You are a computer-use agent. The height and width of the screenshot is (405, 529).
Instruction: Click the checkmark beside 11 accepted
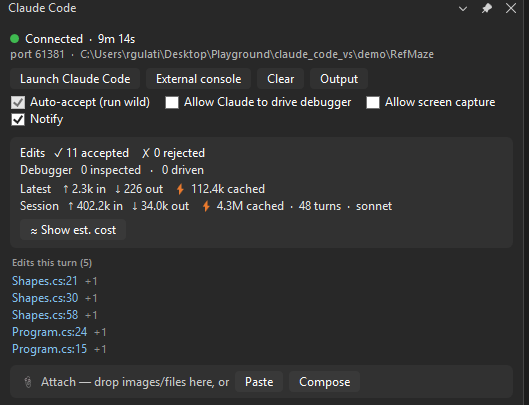click(58, 153)
